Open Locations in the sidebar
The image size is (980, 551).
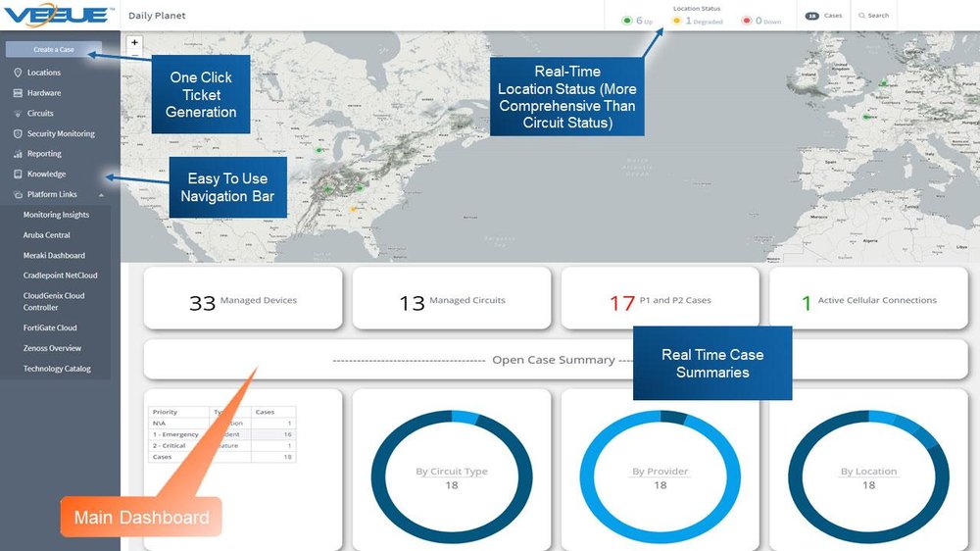pos(44,73)
